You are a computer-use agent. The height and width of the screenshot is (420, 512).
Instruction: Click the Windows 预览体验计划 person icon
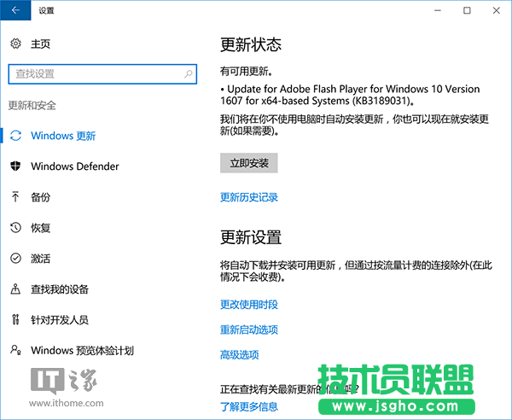pos(15,350)
